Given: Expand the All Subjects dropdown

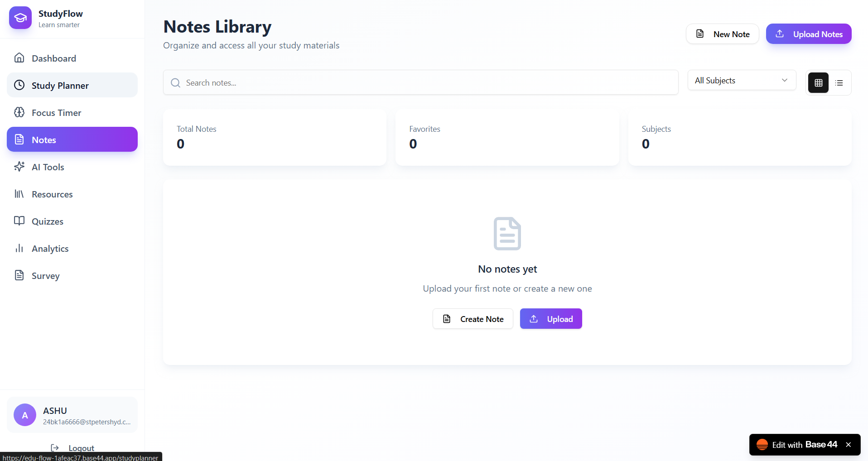Looking at the screenshot, I should click(x=742, y=80).
